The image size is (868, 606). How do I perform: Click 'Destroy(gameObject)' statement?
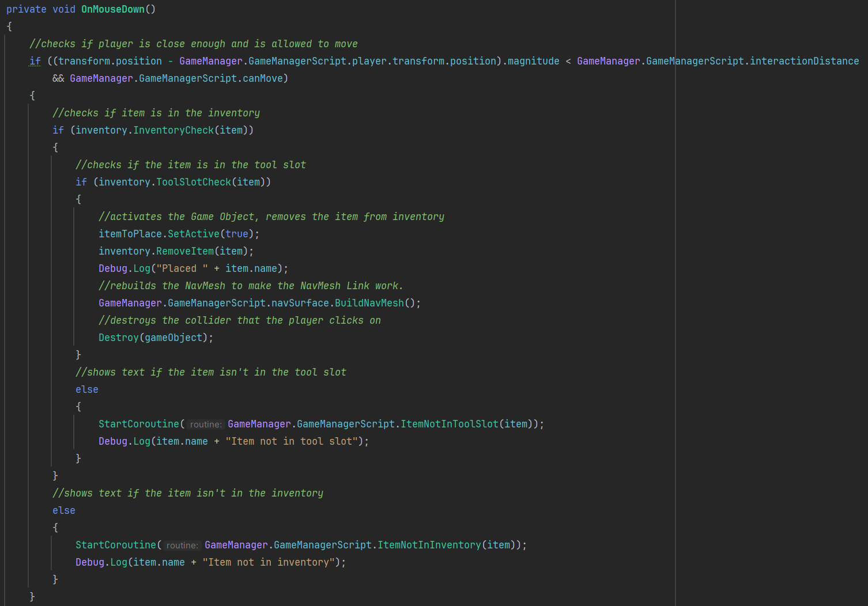[156, 338]
